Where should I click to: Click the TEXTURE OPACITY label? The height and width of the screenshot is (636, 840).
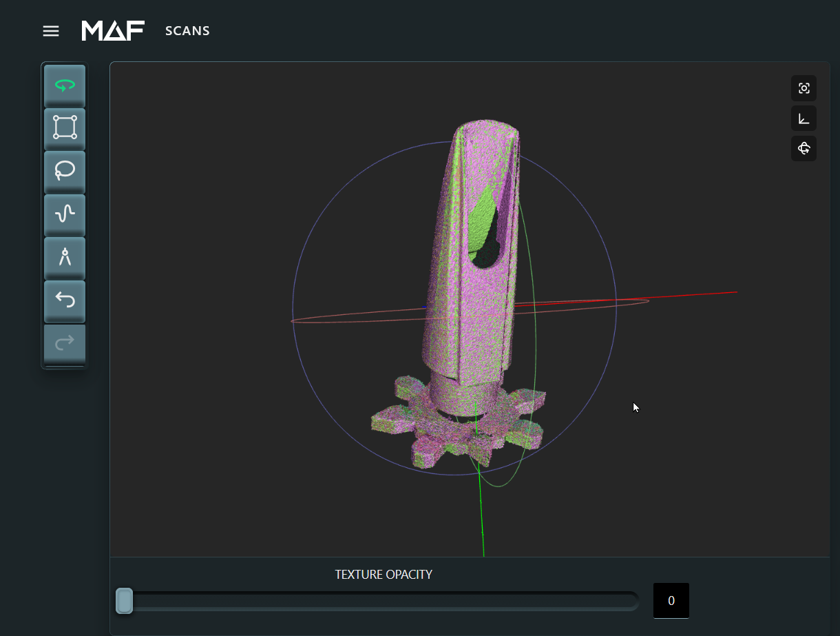384,574
